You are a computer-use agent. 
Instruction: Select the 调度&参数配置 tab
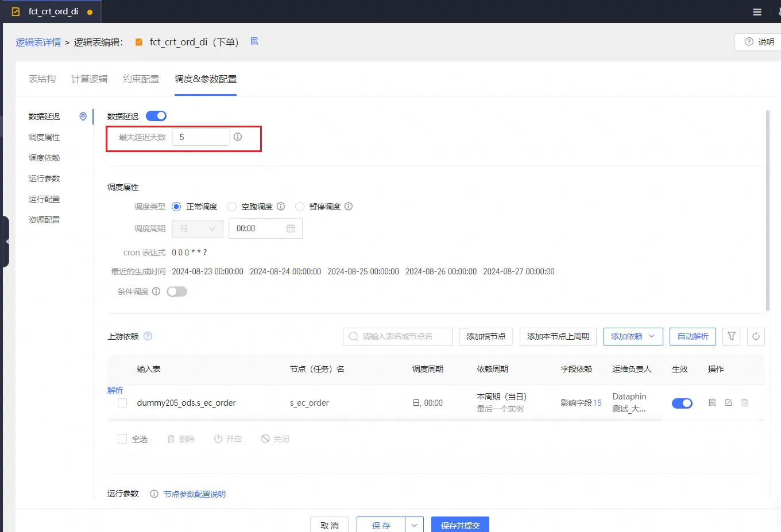click(206, 79)
